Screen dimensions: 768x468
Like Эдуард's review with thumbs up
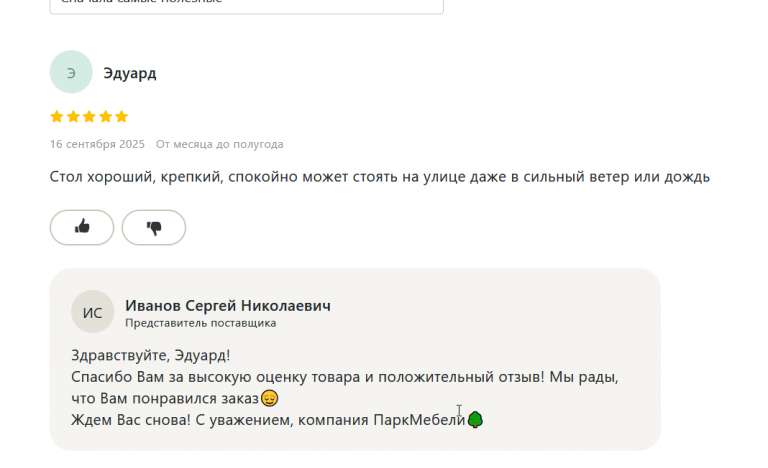(82, 227)
